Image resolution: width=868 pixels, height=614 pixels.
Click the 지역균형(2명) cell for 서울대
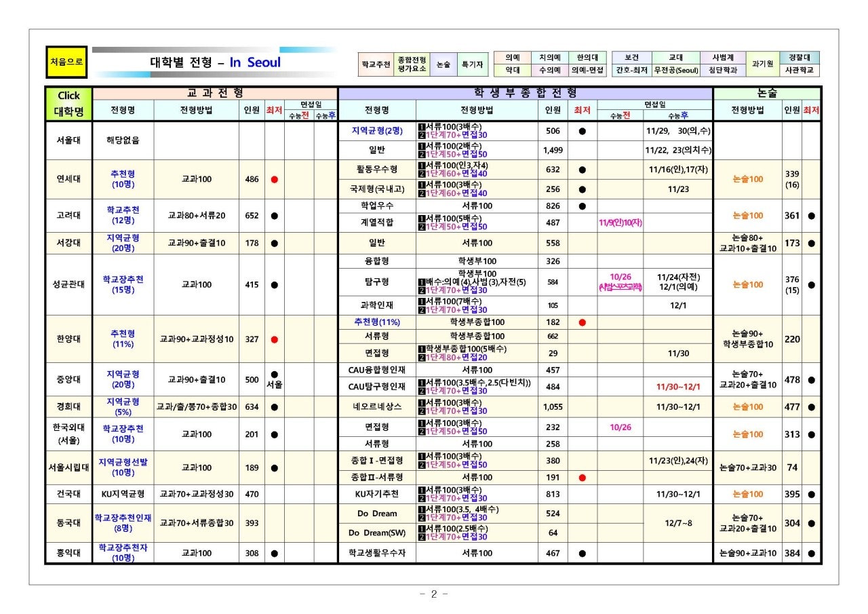377,131
